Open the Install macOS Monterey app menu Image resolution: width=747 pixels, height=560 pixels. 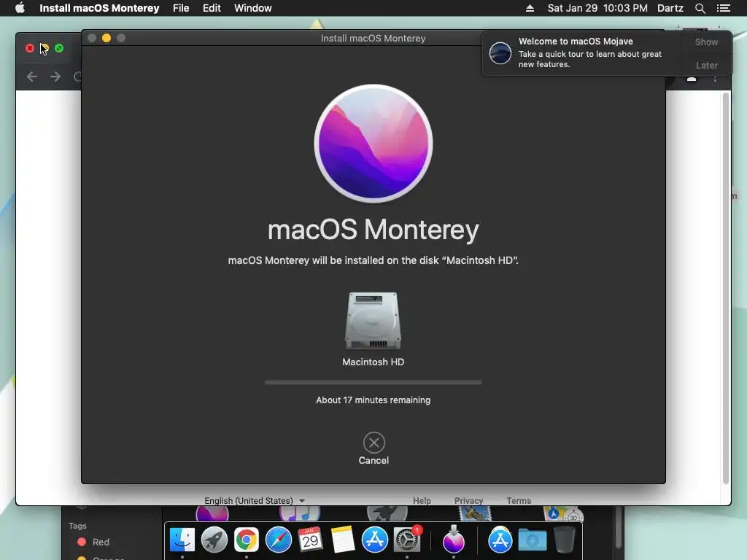pyautogui.click(x=99, y=8)
